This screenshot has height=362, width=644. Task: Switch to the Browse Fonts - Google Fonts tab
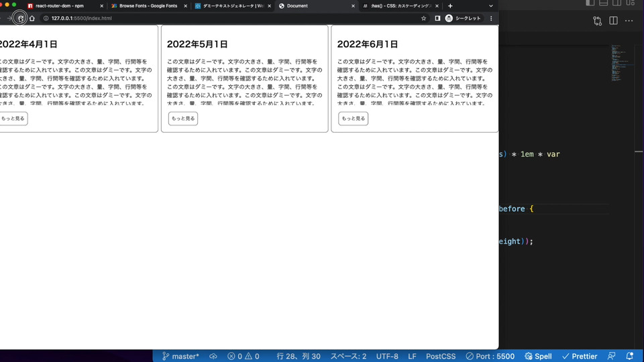[x=148, y=6]
